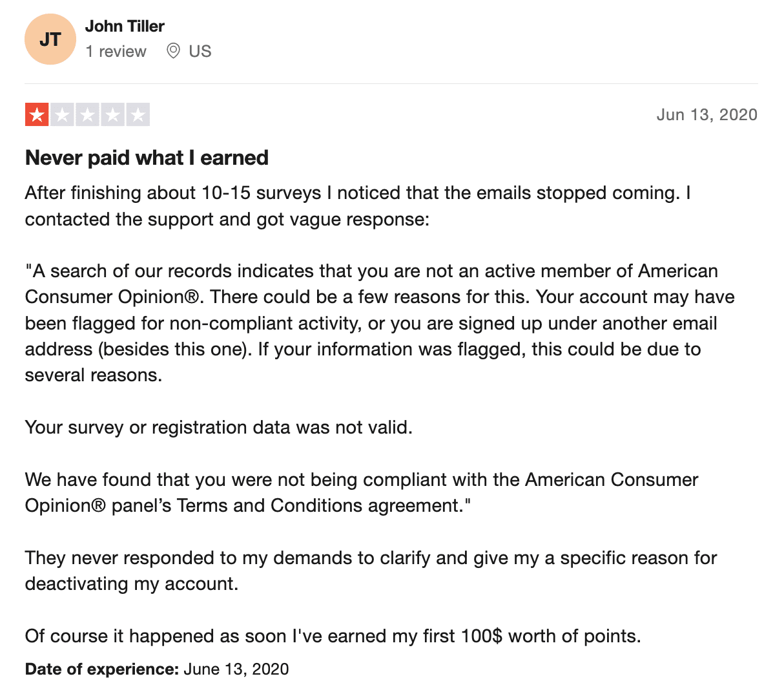The width and height of the screenshot is (784, 694).
Task: Click the second gray star
Action: click(x=62, y=115)
